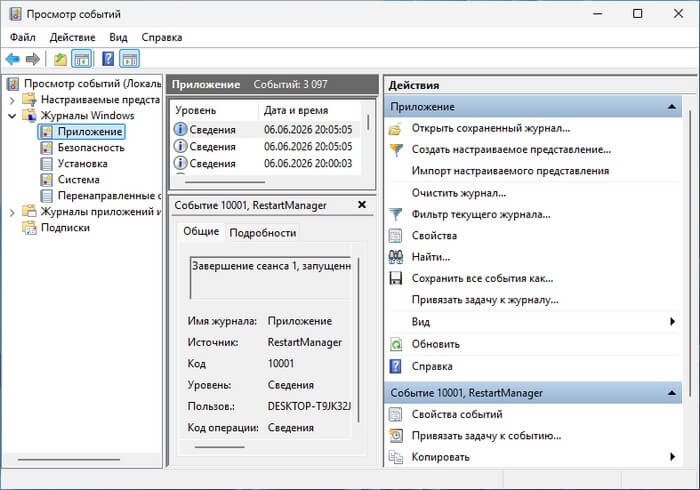The width and height of the screenshot is (700, 490).
Task: Click the event details horizontal scrollbar
Action: 220,446
